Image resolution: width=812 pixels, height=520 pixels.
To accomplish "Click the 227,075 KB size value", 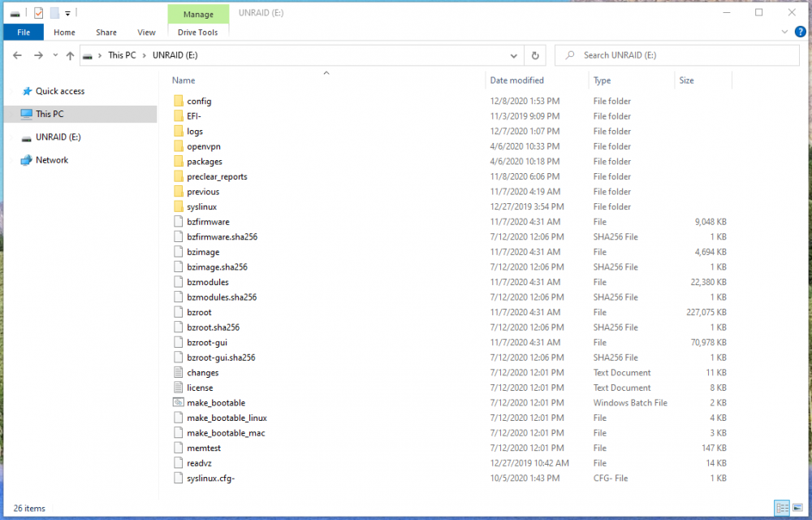I will (706, 312).
